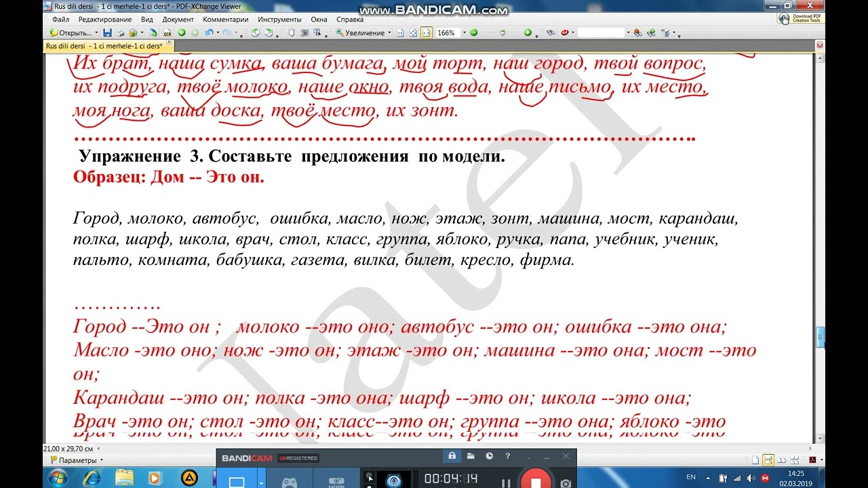
Task: Click the volume speaker tray icon
Action: pyautogui.click(x=751, y=478)
